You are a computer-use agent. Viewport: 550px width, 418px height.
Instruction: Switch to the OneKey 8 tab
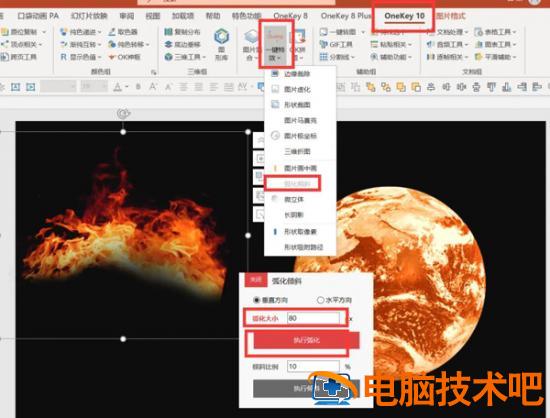click(x=290, y=16)
